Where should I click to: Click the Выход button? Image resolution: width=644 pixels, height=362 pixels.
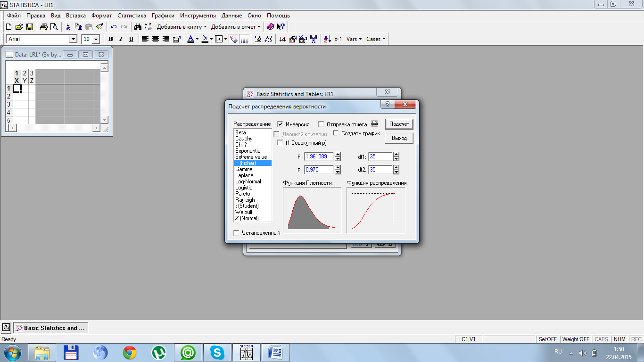point(399,138)
